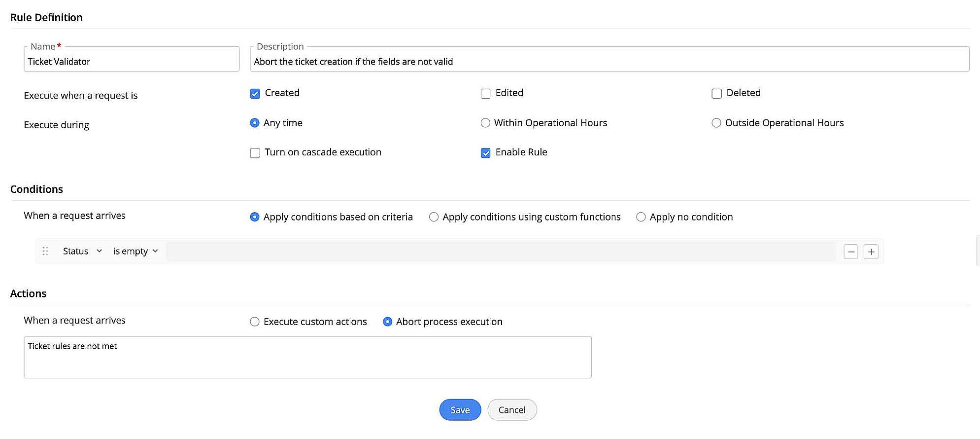Disable the Enable Rule checkbox
The height and width of the screenshot is (439, 980).
click(486, 153)
